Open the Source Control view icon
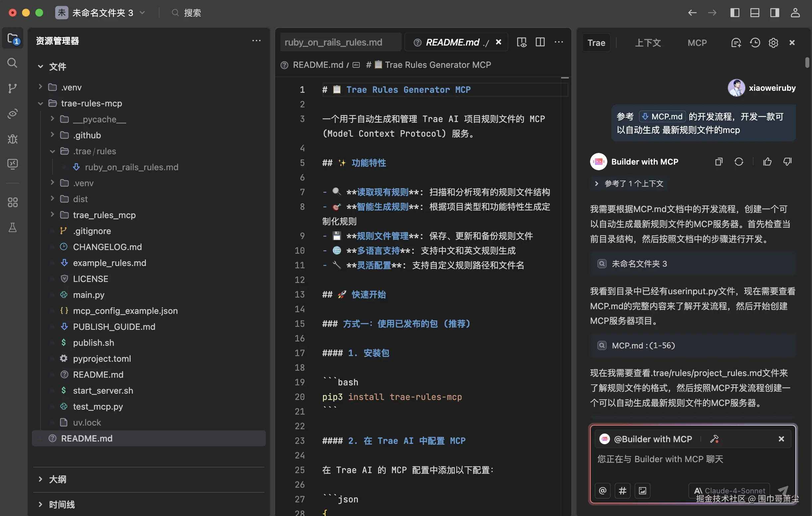Image resolution: width=812 pixels, height=516 pixels. pyautogui.click(x=13, y=88)
